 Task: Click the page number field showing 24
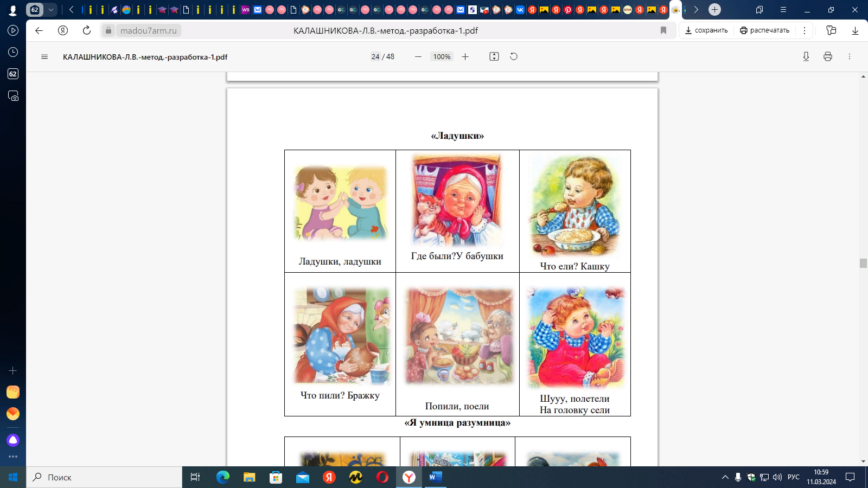(375, 57)
